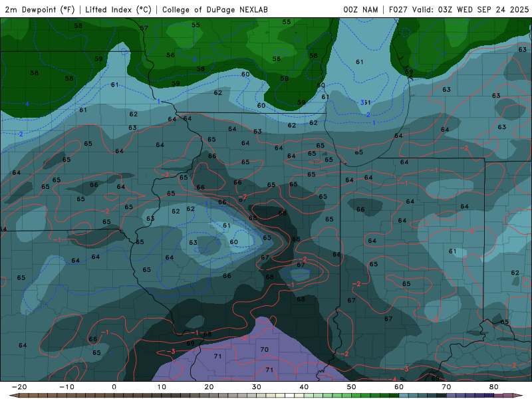Click the blue 3 lifted index contour label

[x=362, y=102]
